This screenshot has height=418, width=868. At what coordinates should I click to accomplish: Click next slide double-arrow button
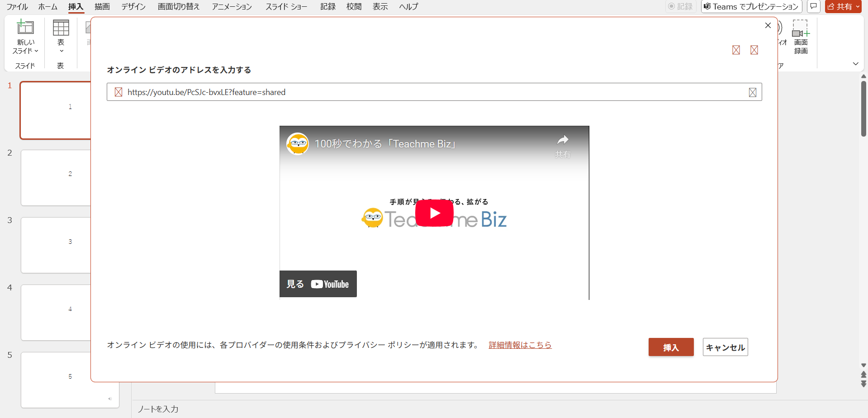pyautogui.click(x=863, y=384)
